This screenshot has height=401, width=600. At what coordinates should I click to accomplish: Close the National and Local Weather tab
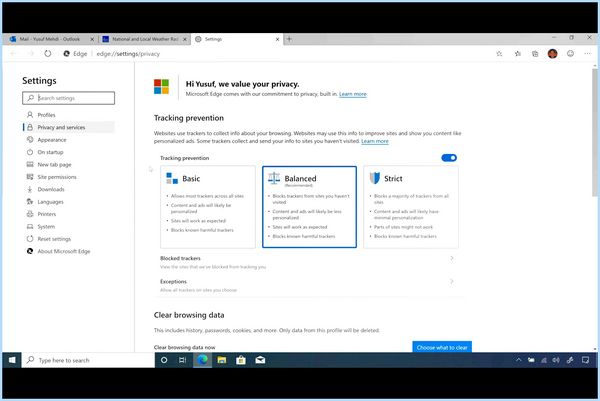(185, 39)
